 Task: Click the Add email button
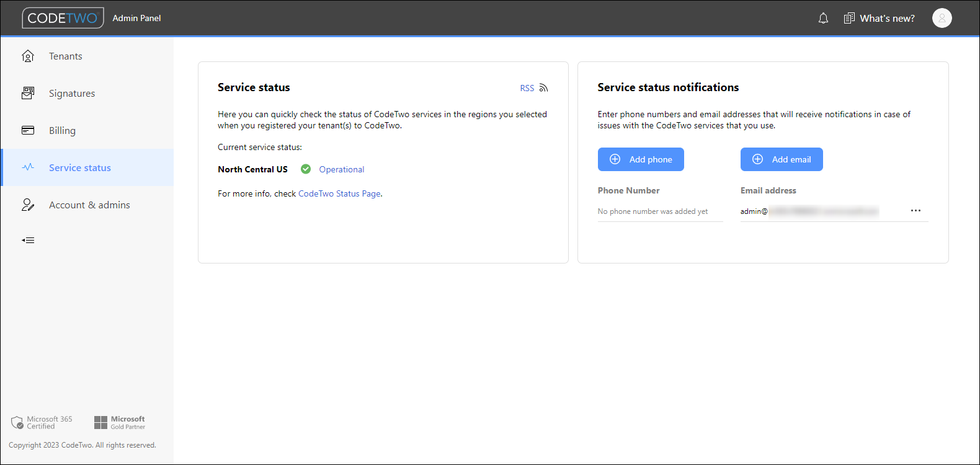tap(782, 159)
